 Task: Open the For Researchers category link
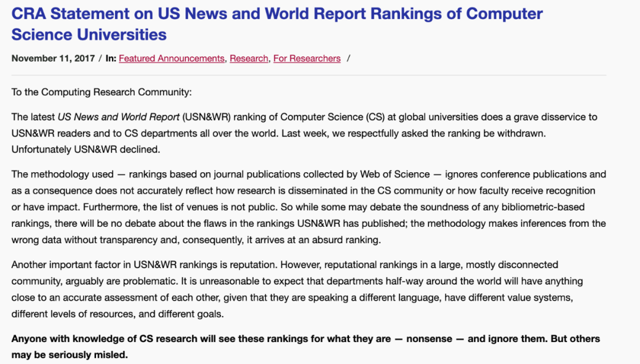pos(307,58)
